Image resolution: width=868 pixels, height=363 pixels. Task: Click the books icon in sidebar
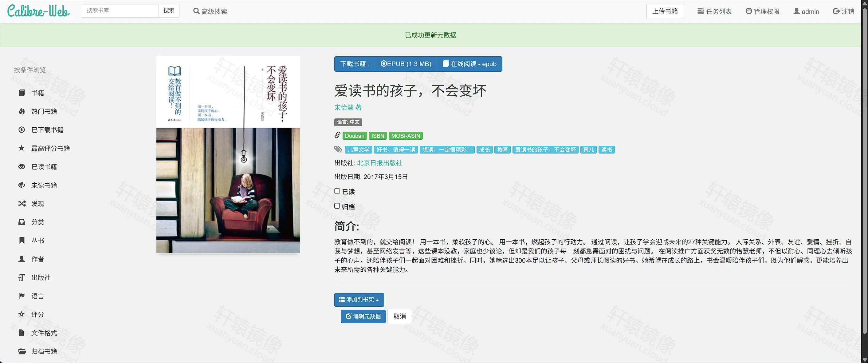click(x=22, y=93)
